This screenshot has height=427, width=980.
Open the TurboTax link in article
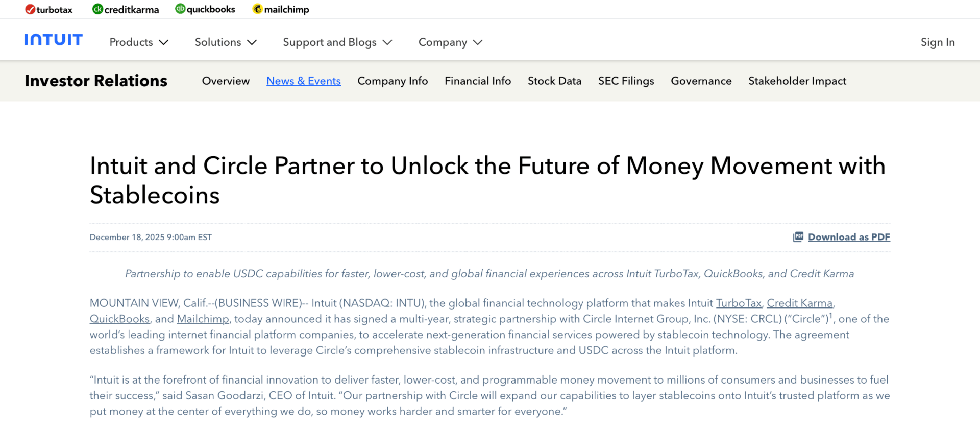click(739, 303)
